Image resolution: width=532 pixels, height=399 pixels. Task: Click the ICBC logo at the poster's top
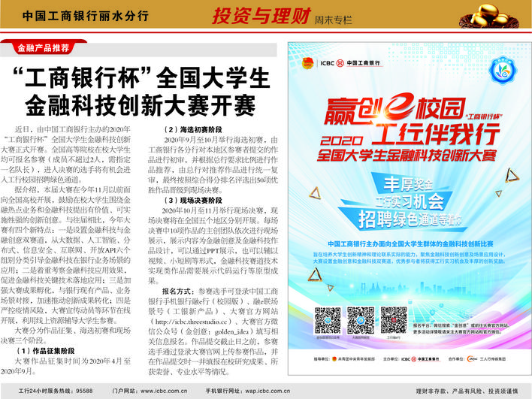click(x=350, y=63)
